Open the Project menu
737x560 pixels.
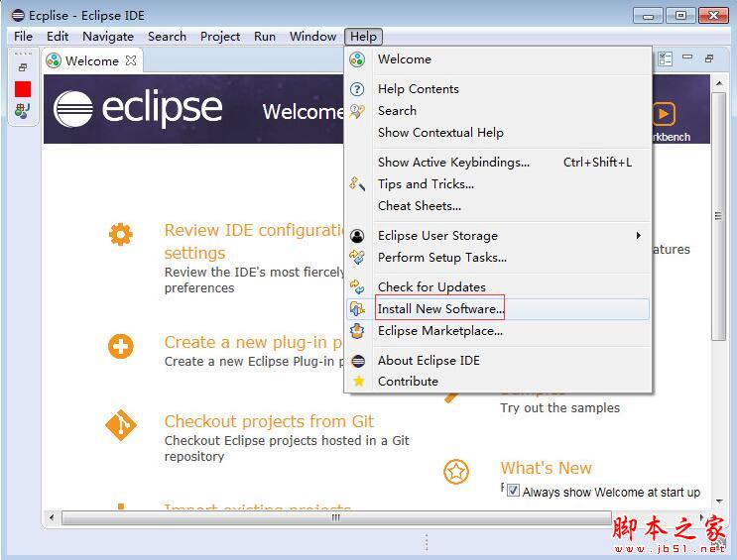[x=220, y=36]
